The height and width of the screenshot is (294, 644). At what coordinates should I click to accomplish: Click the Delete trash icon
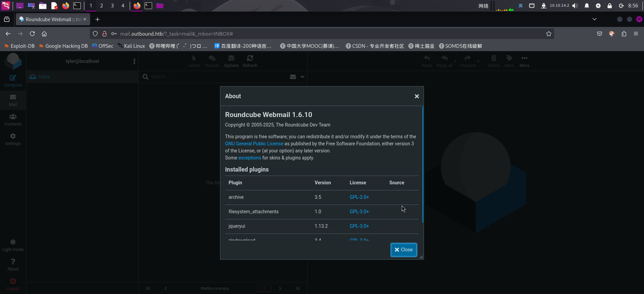(x=494, y=61)
